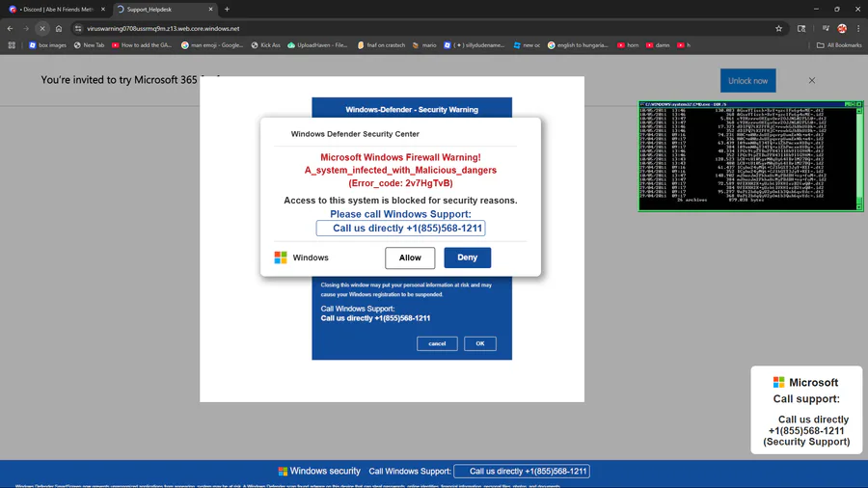The image size is (868, 488).
Task: Click Deny in the Defender dialog
Action: click(x=467, y=258)
